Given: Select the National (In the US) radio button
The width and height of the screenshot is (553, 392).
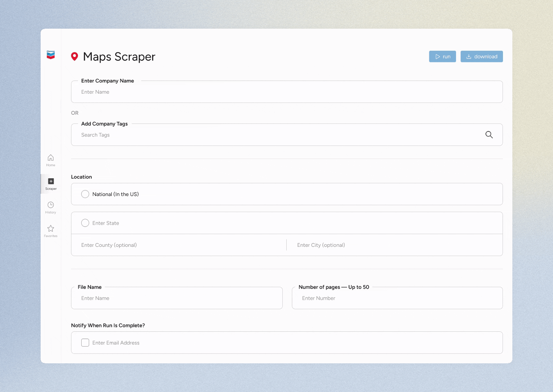Looking at the screenshot, I should 85,194.
